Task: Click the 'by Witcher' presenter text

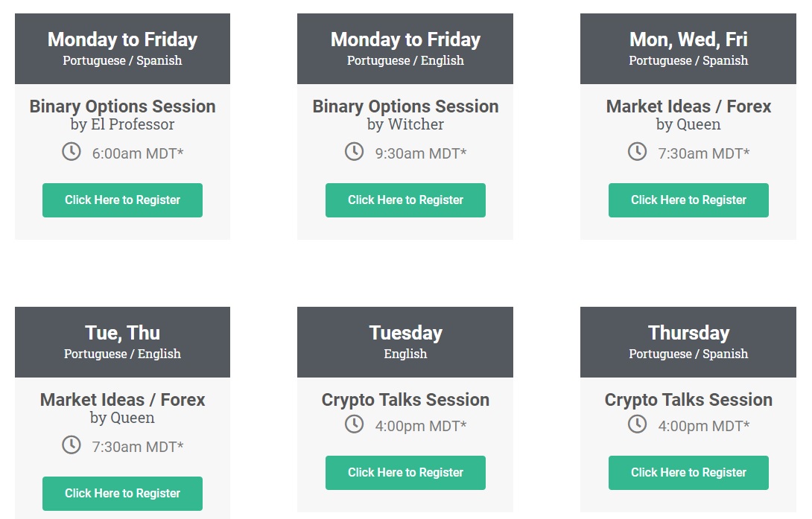Action: [x=405, y=124]
